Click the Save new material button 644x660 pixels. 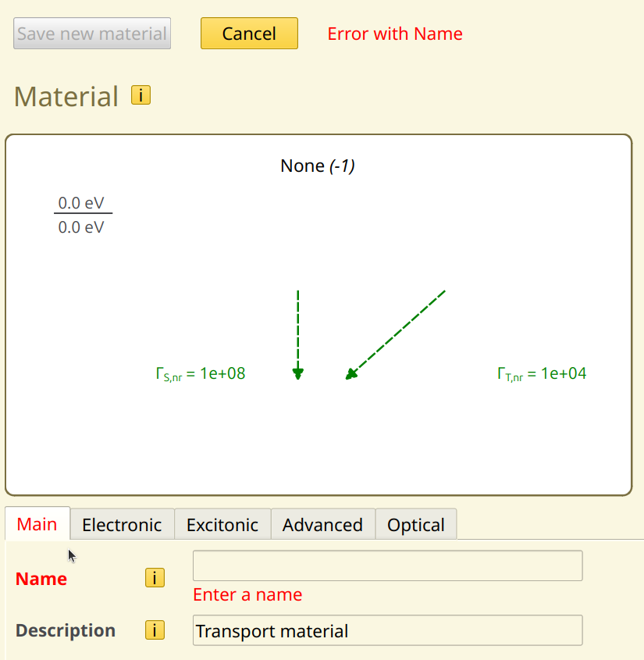[92, 34]
